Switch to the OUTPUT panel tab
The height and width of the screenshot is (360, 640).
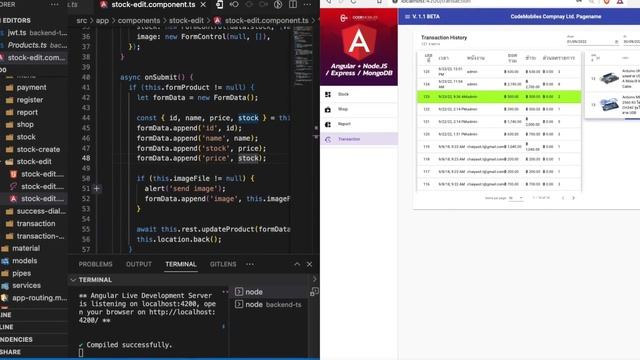click(x=139, y=264)
